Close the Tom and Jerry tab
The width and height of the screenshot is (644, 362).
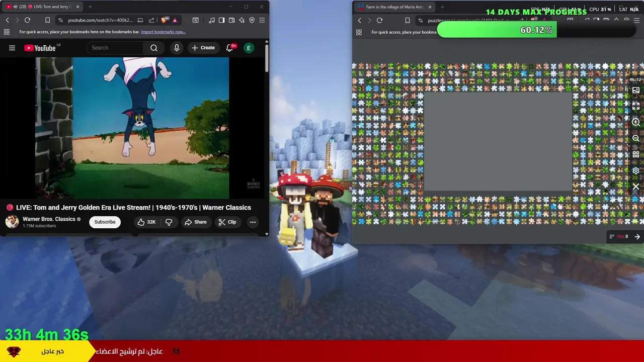(x=77, y=7)
